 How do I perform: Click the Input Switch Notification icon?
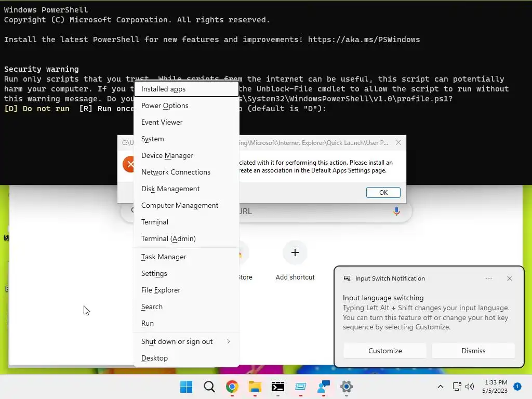(x=347, y=278)
